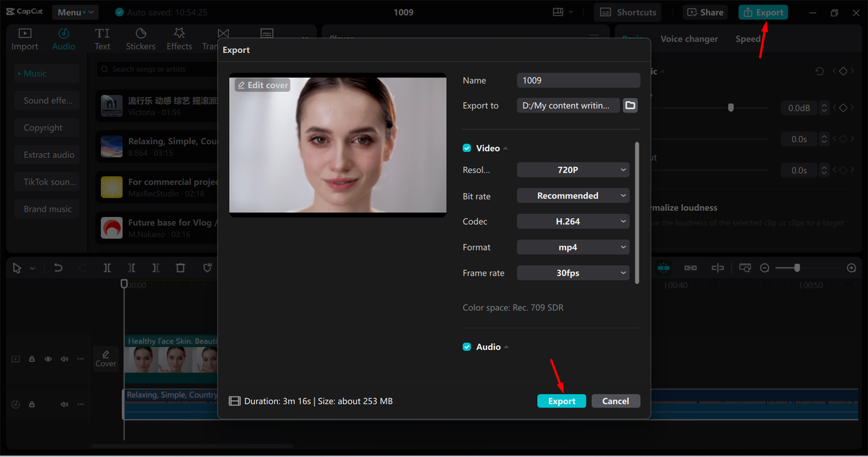Click the trash Delete icon in timeline toolbar
Image resolution: width=868 pixels, height=457 pixels.
point(180,268)
